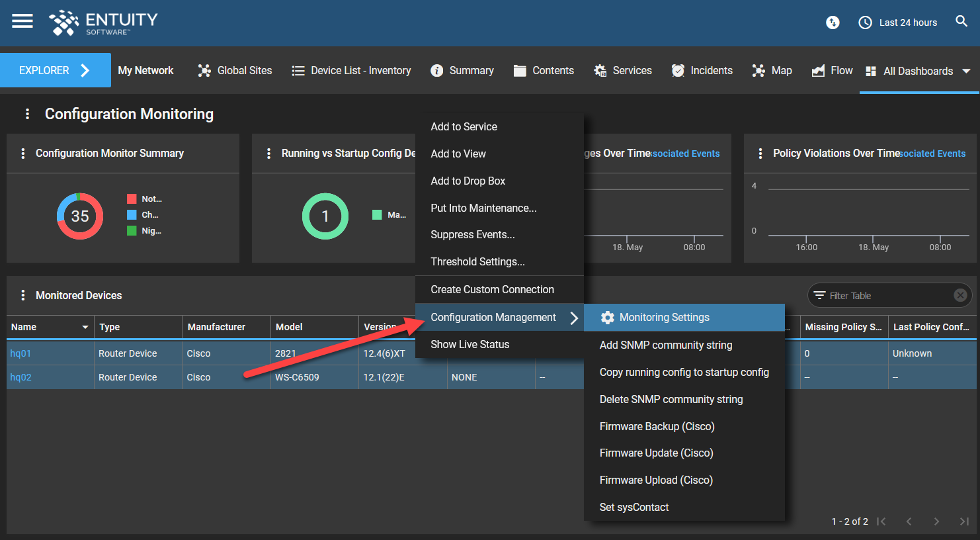Open the hq01 device link
Image resolution: width=980 pixels, height=540 pixels.
[20, 353]
